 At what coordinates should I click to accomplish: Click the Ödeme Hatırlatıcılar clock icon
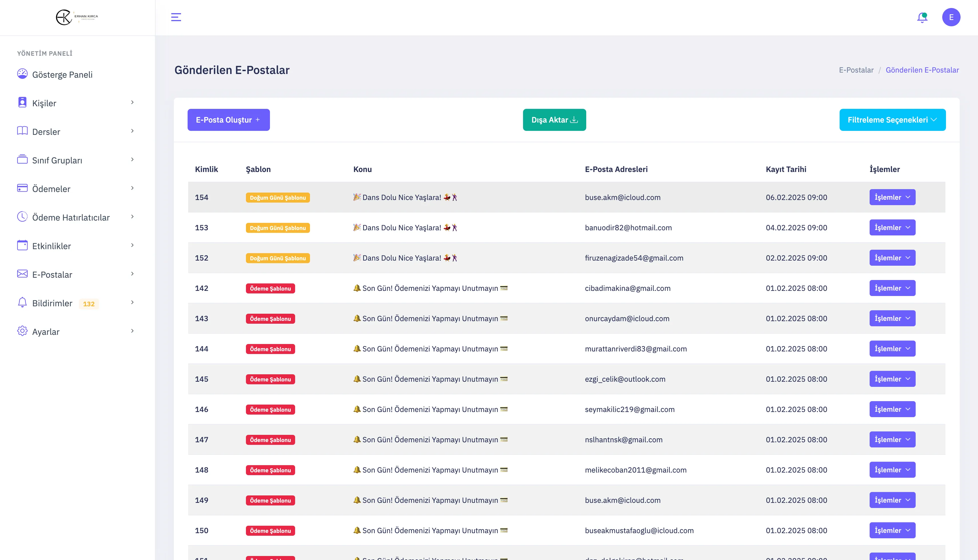point(22,217)
